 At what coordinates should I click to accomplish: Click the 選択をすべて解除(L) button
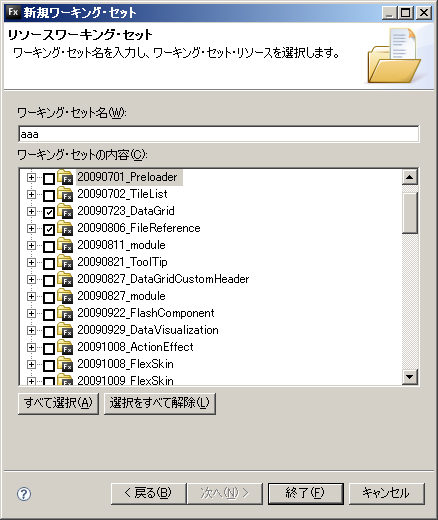tap(160, 403)
